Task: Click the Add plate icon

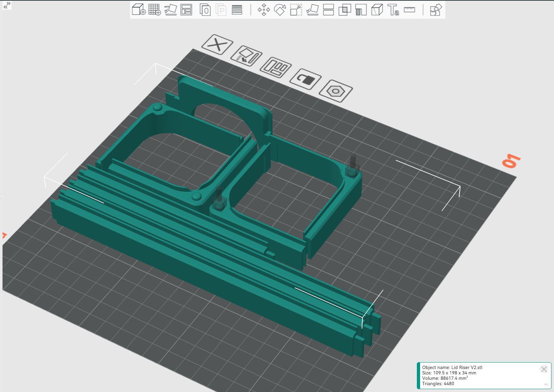Action: click(154, 10)
